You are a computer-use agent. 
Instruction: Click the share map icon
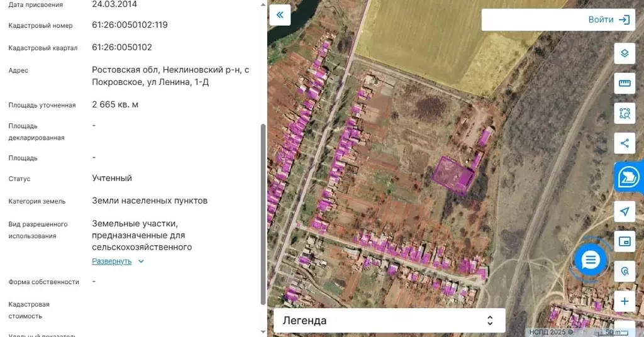[x=625, y=143]
